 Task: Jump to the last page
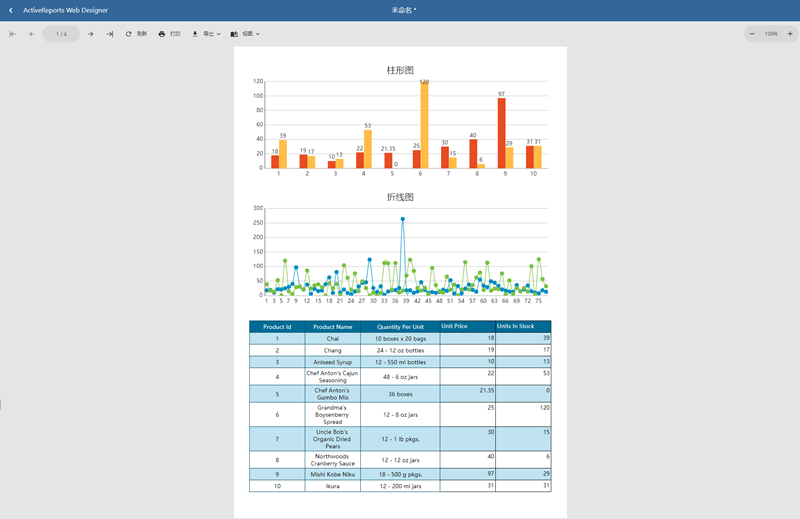109,34
